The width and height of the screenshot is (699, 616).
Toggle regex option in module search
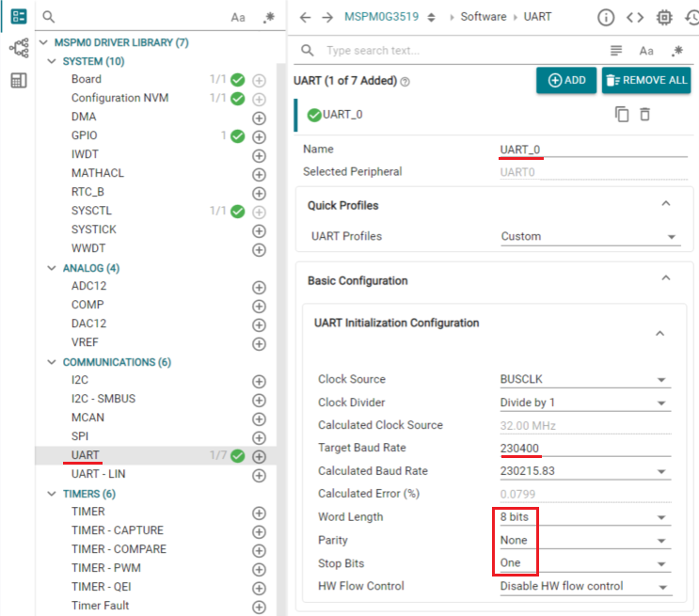[269, 17]
